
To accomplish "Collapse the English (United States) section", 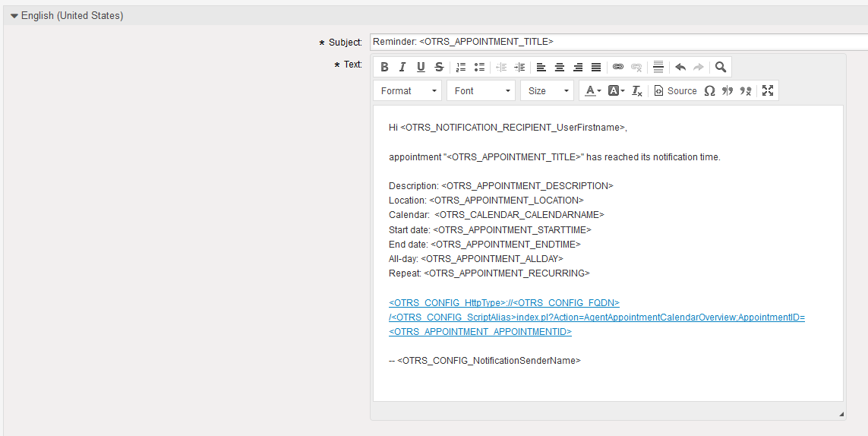I will pyautogui.click(x=14, y=16).
